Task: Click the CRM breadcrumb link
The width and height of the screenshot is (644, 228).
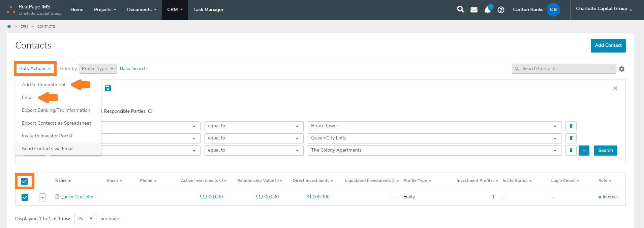Action: pos(24,27)
